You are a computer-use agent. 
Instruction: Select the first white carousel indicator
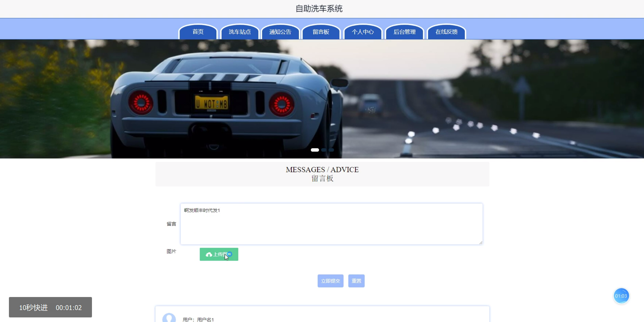point(315,150)
